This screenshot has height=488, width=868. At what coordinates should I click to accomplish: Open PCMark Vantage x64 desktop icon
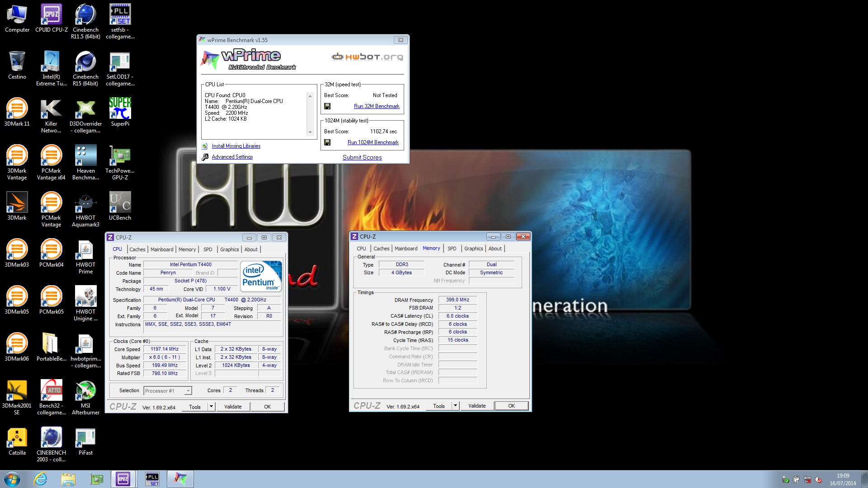pyautogui.click(x=51, y=162)
